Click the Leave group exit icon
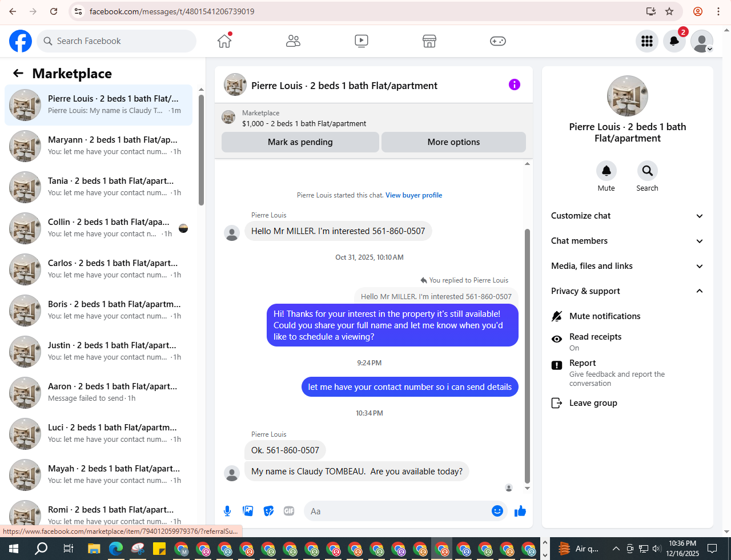Viewport: 731px width, 560px height. (x=557, y=403)
